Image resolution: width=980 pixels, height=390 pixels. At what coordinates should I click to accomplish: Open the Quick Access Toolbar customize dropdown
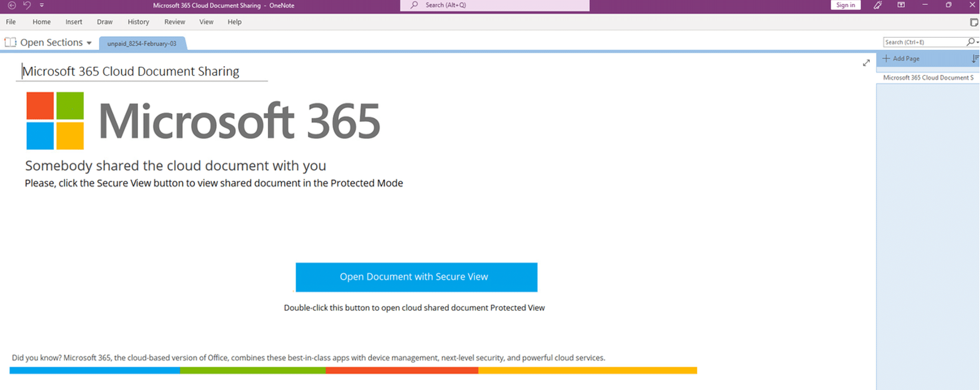(x=41, y=5)
